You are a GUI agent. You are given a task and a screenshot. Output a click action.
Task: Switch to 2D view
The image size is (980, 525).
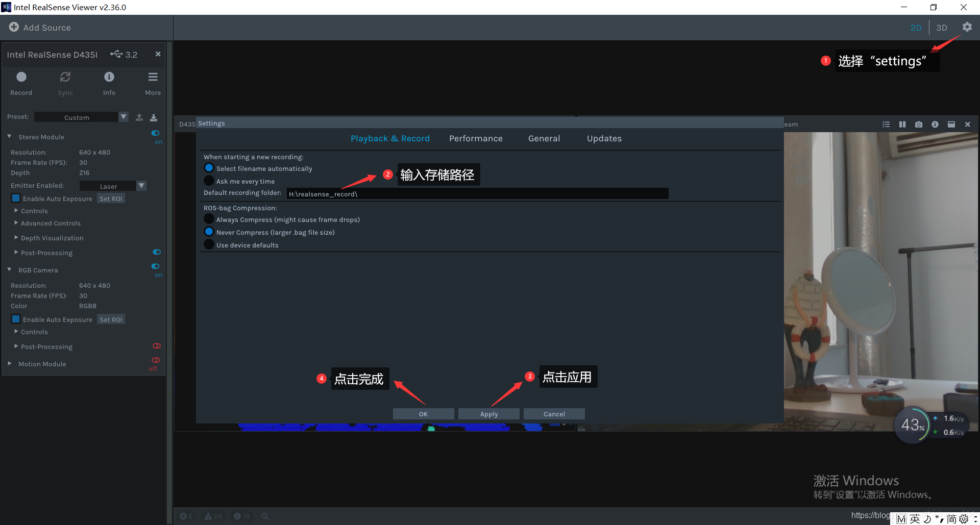(x=916, y=28)
